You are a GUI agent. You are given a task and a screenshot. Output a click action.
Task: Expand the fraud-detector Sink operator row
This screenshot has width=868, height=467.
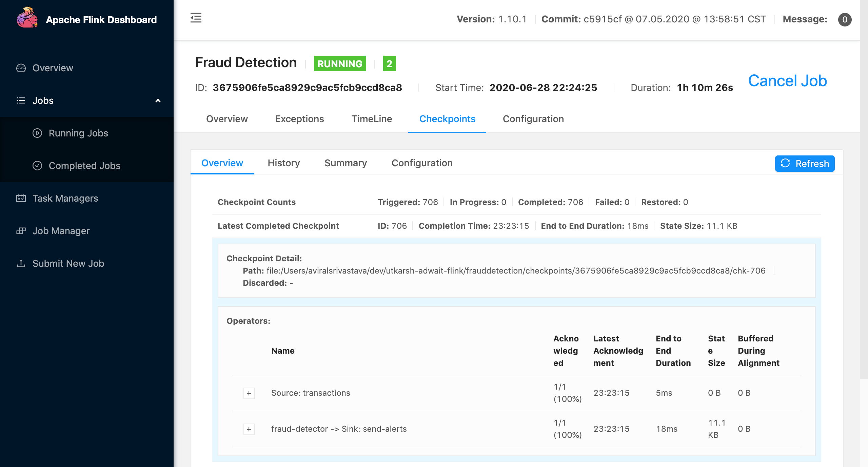(249, 429)
